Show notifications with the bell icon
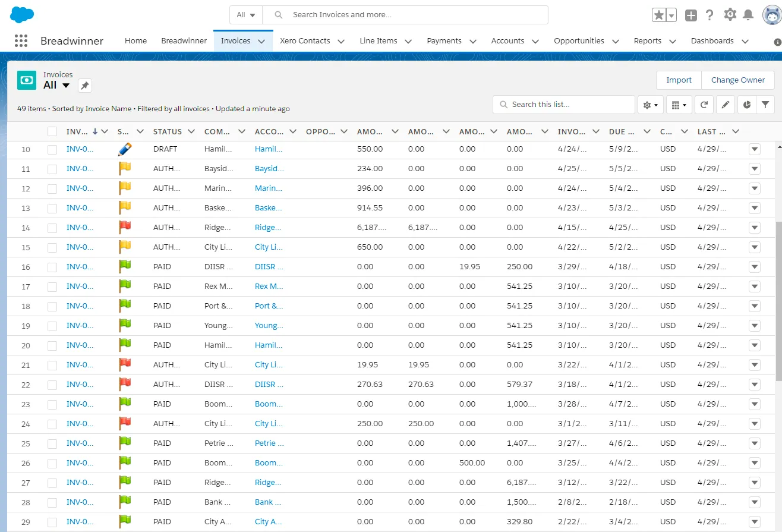Image resolution: width=782 pixels, height=532 pixels. [749, 15]
